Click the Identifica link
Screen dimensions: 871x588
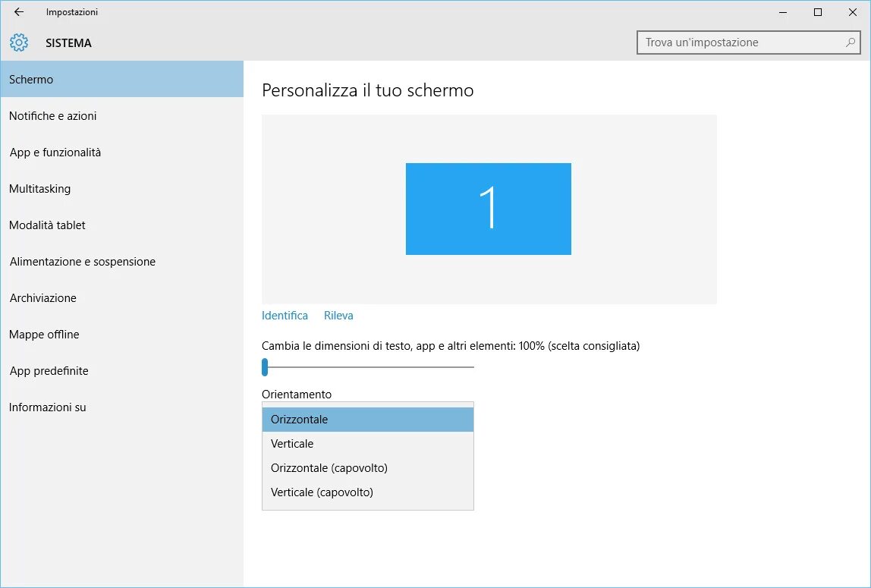coord(285,316)
